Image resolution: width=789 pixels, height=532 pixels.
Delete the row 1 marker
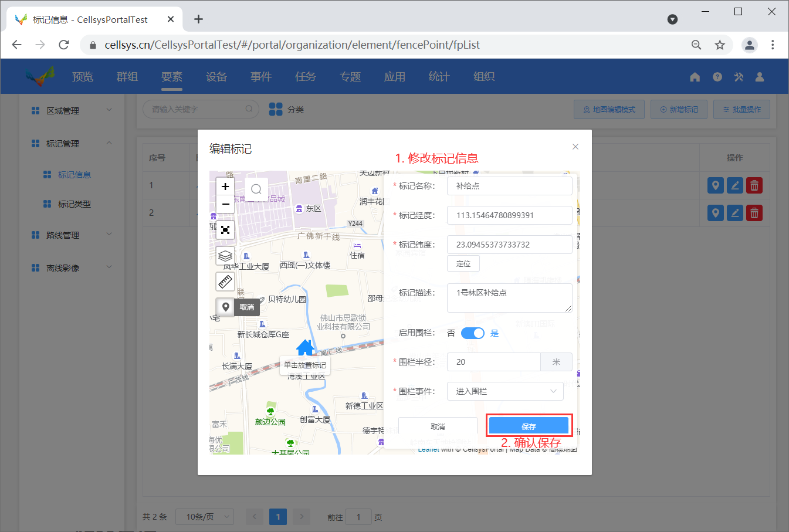754,186
